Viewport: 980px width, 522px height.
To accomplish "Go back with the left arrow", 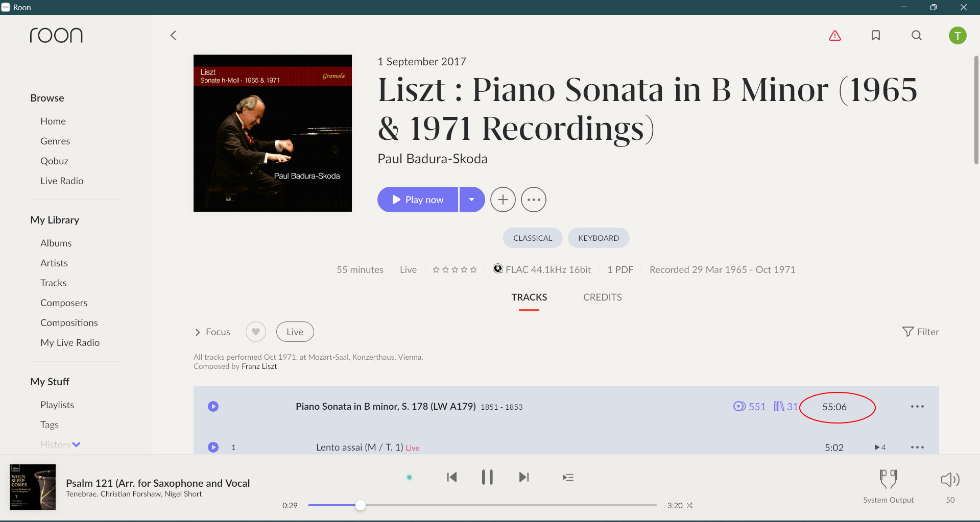I will [173, 35].
